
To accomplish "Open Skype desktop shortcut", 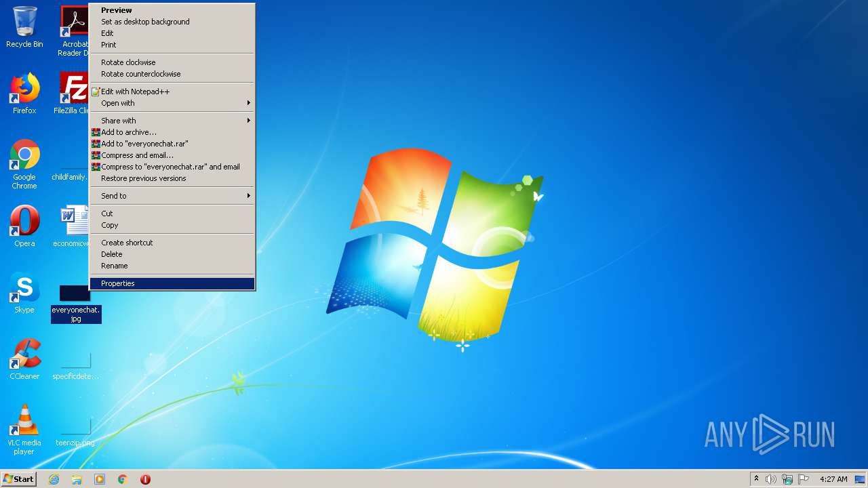I will click(x=24, y=293).
